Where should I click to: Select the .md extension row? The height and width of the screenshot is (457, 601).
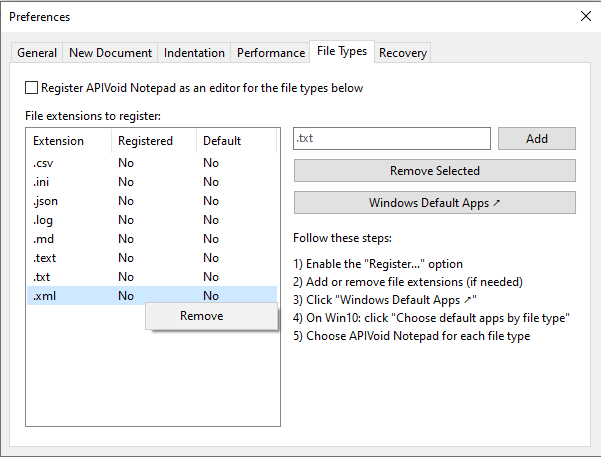tap(152, 239)
